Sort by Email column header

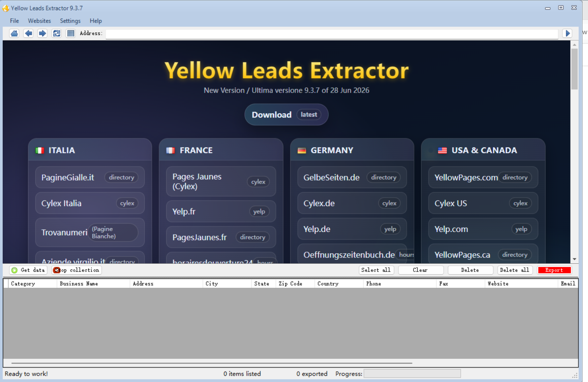tap(568, 284)
